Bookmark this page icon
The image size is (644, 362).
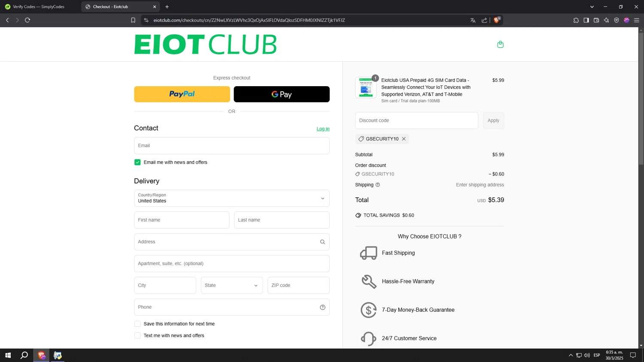(133, 20)
